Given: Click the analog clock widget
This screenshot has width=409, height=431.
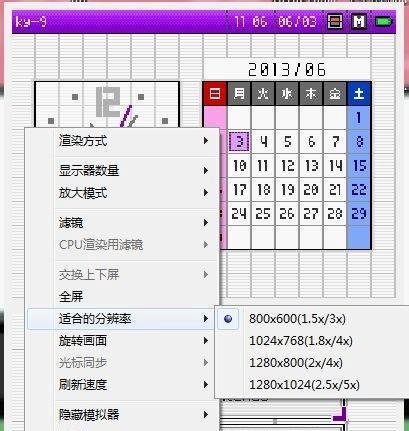Looking at the screenshot, I should point(107,105).
